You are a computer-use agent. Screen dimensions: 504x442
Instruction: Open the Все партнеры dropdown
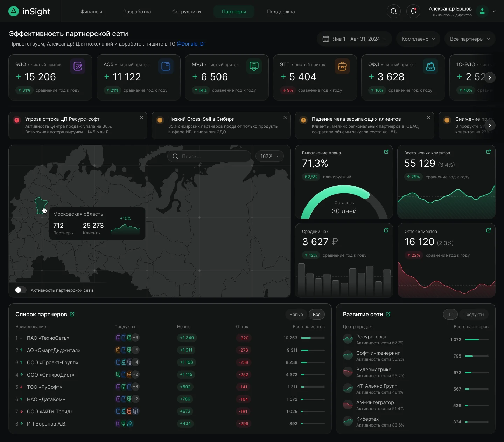pyautogui.click(x=470, y=39)
